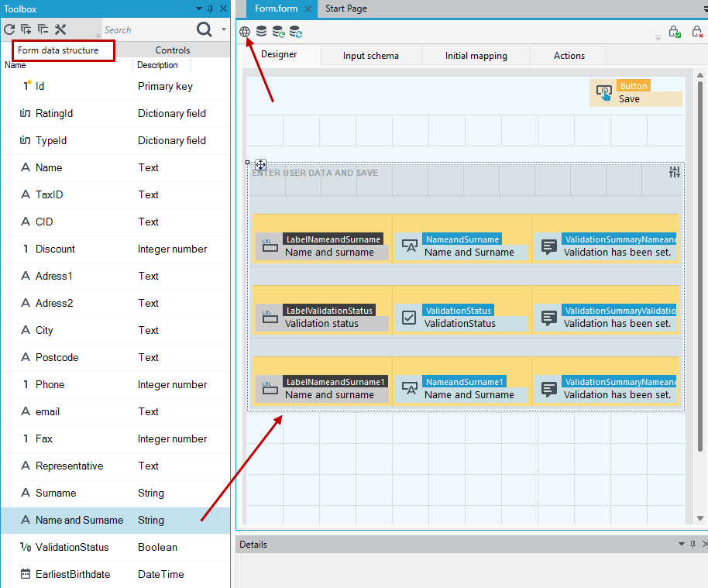This screenshot has height=588, width=708.
Task: Open the Details panel options dropdown
Action: click(682, 544)
